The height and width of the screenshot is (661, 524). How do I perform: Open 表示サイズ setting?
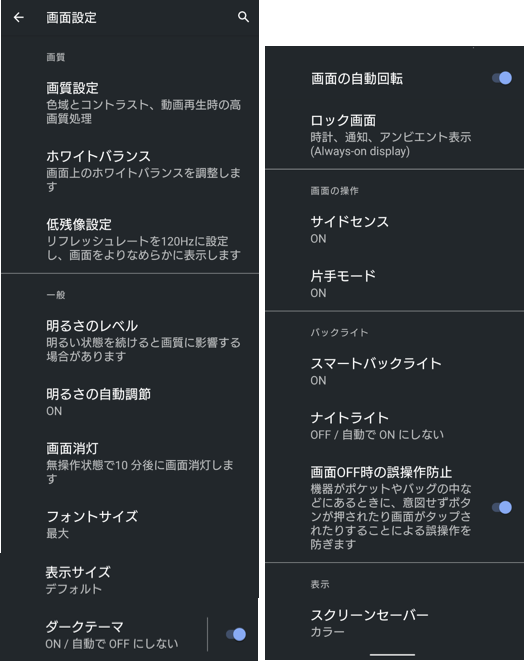click(x=130, y=580)
